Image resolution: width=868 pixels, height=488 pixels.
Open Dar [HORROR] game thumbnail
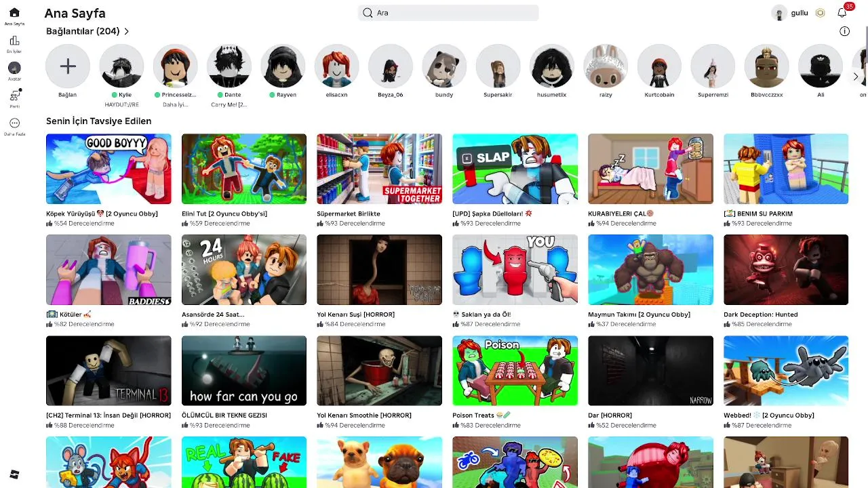[651, 371]
